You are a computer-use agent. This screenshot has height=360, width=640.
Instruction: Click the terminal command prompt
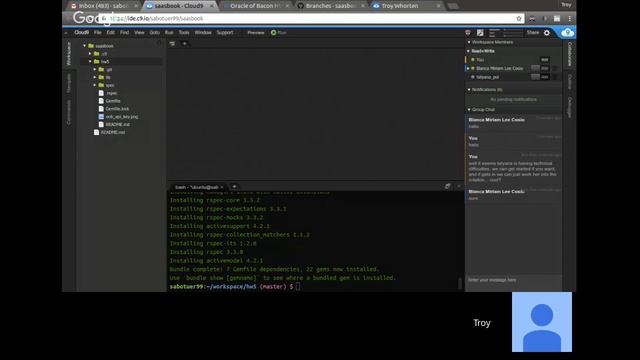click(x=298, y=287)
